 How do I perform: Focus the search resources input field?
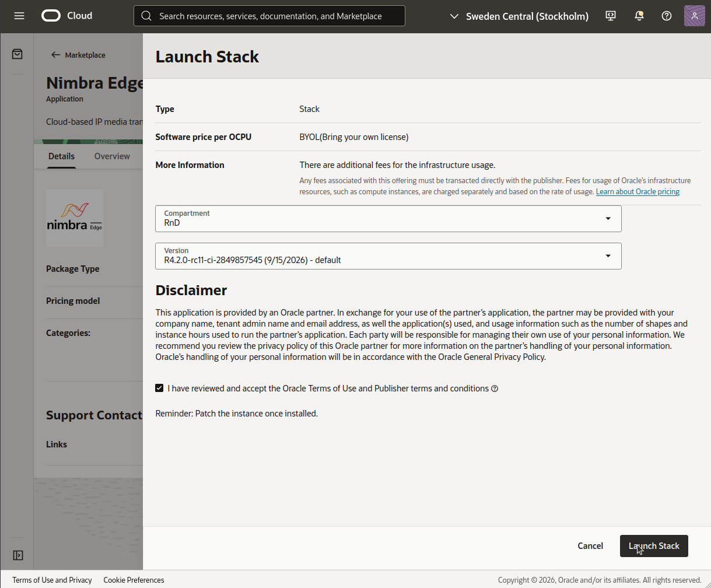coord(269,16)
